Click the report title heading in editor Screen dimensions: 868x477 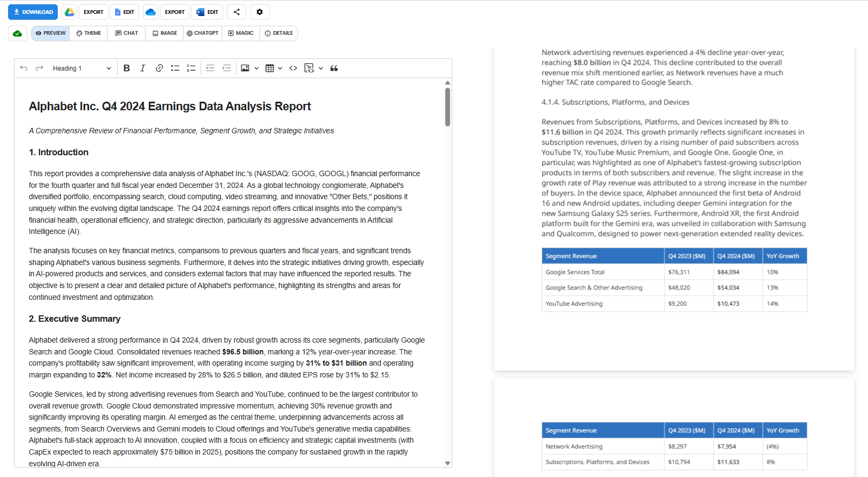tap(170, 106)
